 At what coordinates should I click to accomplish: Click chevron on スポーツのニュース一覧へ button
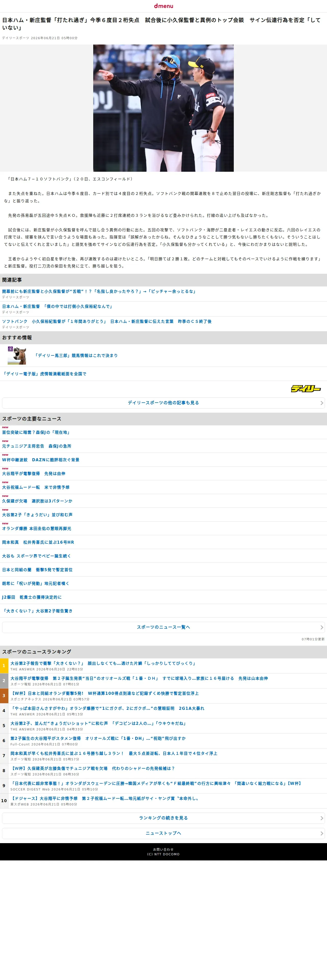click(x=322, y=627)
